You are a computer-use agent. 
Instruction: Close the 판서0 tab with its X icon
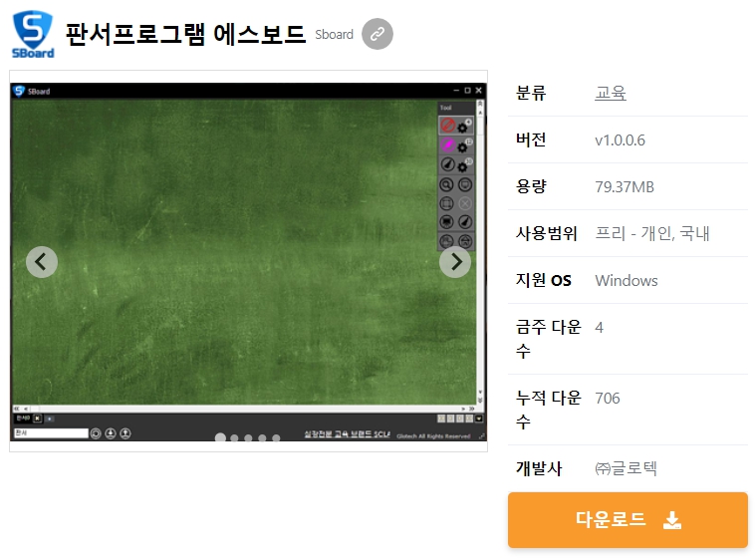pos(38,419)
